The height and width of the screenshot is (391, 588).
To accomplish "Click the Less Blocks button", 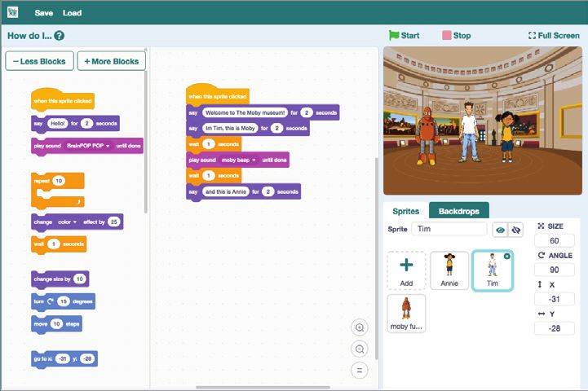I will click(39, 61).
